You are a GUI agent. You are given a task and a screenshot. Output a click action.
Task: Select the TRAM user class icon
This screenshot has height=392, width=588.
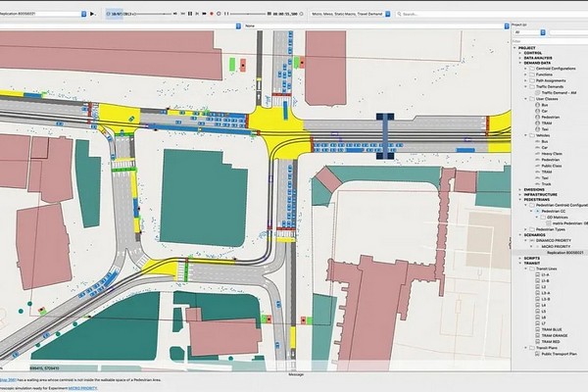click(x=537, y=123)
